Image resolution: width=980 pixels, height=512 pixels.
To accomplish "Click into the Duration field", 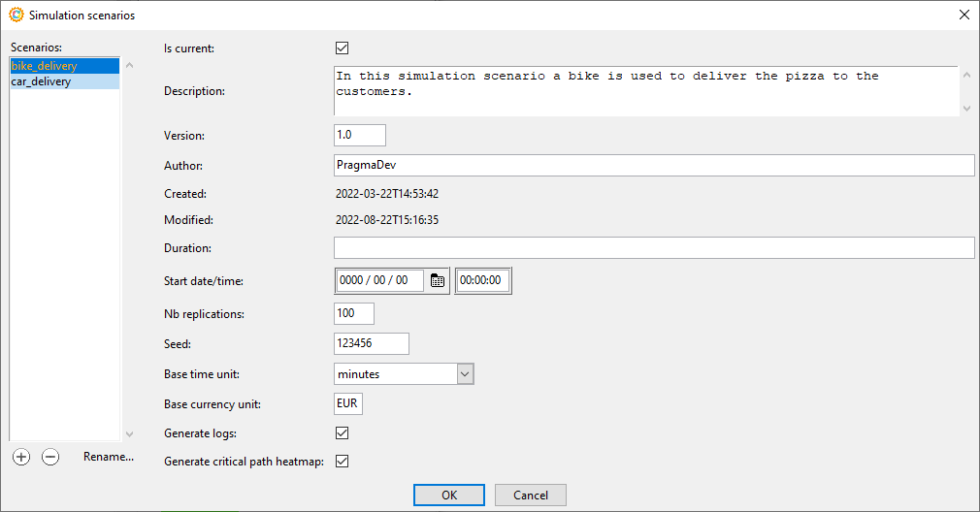I will coord(653,248).
